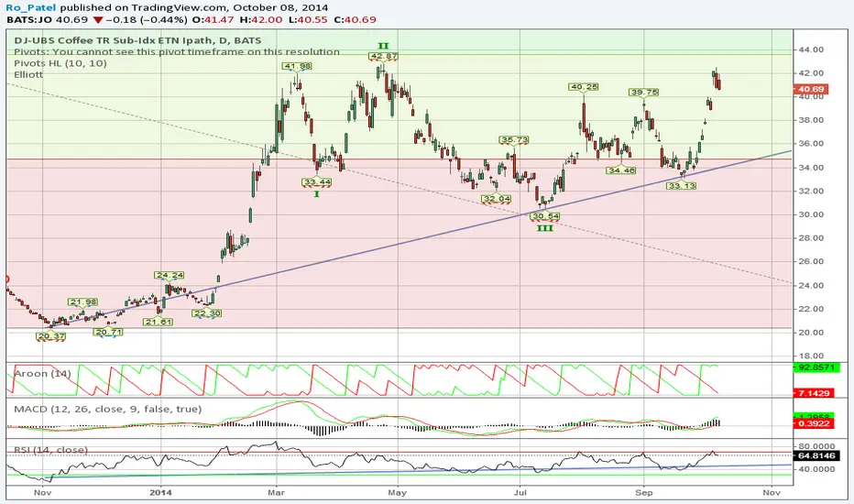The width and height of the screenshot is (854, 504).
Task: Click the 24.24 pivot high label
Action: tap(170, 275)
